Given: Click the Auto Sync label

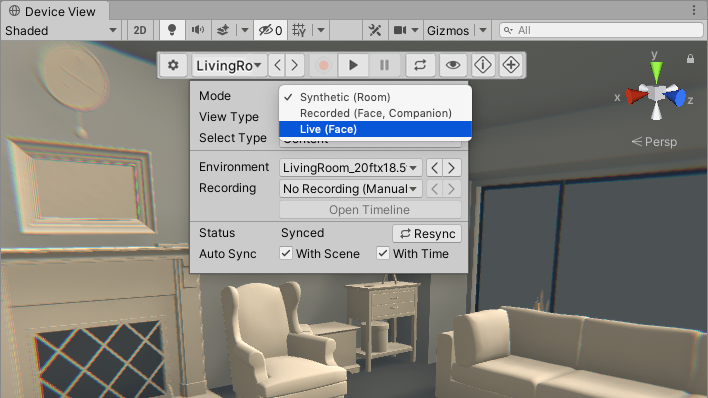Looking at the screenshot, I should (x=228, y=254).
